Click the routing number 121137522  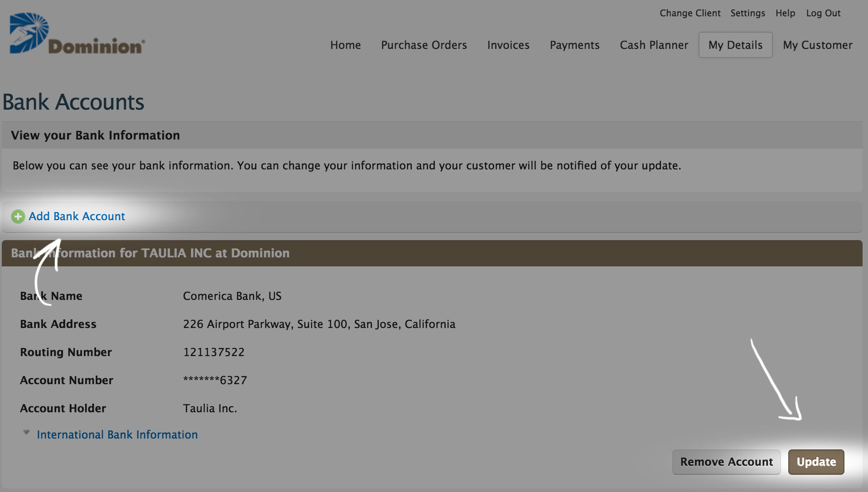[214, 352]
